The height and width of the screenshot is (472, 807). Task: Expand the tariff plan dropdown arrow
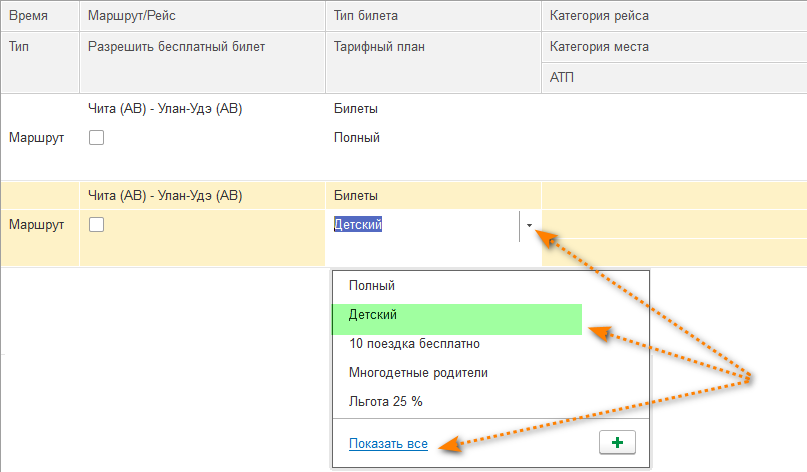point(530,225)
